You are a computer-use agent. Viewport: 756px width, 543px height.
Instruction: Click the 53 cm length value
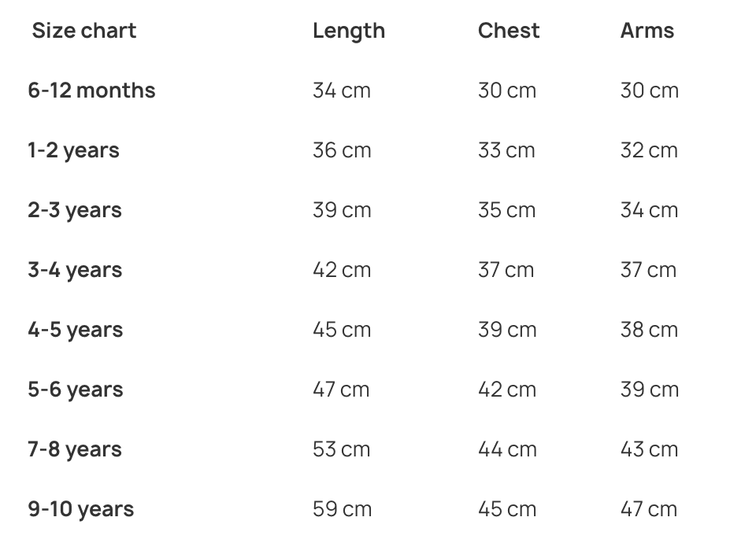(x=341, y=449)
